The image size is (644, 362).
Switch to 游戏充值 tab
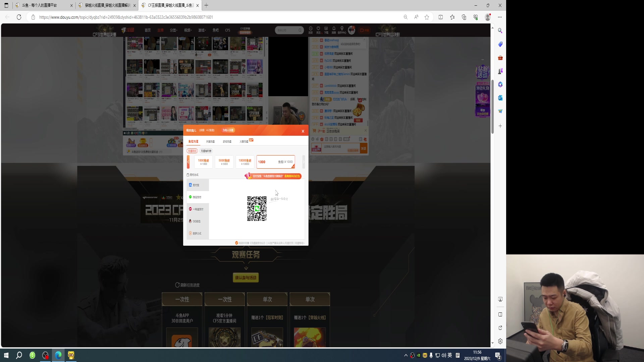[x=227, y=141]
